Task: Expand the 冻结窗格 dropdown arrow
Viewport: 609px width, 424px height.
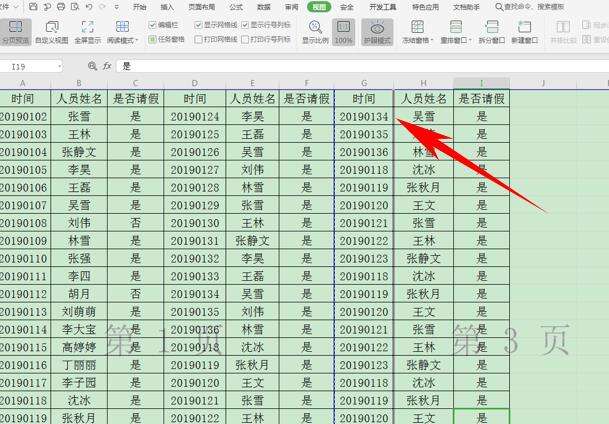Action: (432, 40)
